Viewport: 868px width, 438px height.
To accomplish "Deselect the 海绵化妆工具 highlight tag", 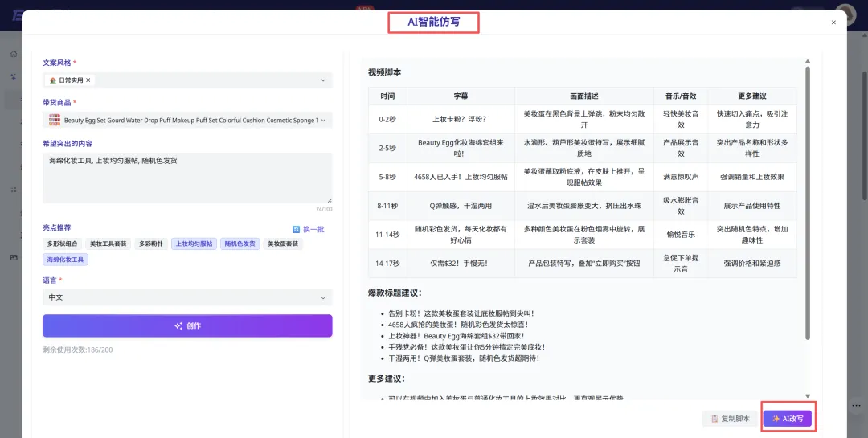I will coord(66,260).
